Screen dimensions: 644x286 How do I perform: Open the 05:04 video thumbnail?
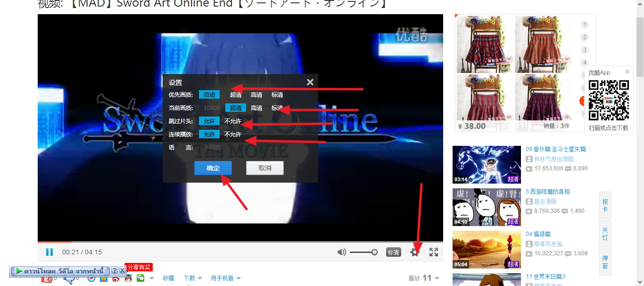[487, 250]
